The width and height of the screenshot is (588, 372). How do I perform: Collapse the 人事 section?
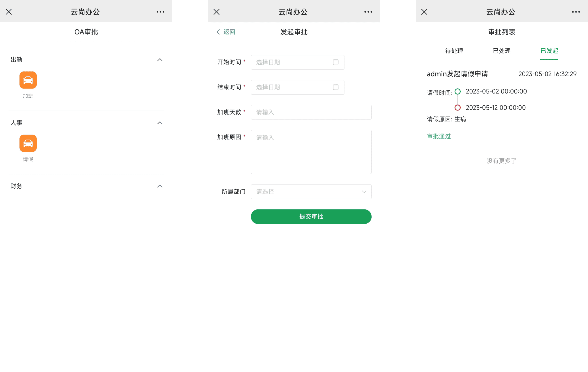[x=160, y=123]
